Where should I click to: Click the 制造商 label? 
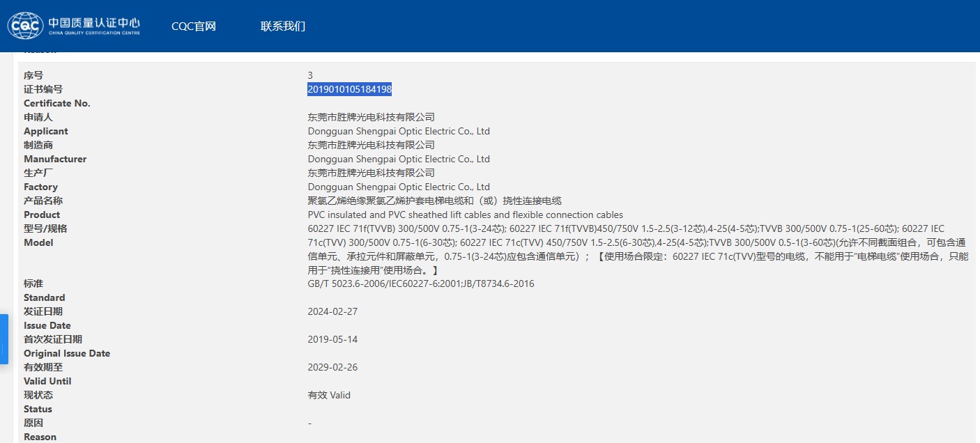pos(38,145)
